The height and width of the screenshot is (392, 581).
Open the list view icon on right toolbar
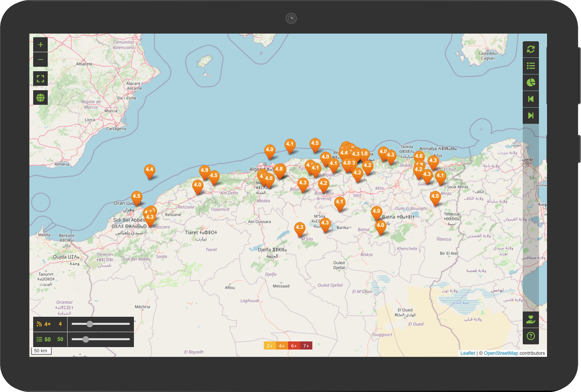tap(531, 66)
